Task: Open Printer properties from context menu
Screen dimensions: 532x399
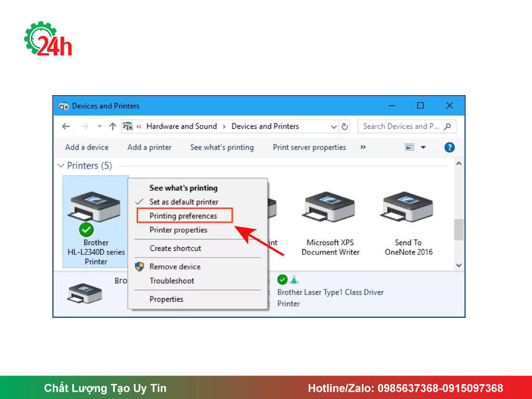Action: pyautogui.click(x=178, y=230)
